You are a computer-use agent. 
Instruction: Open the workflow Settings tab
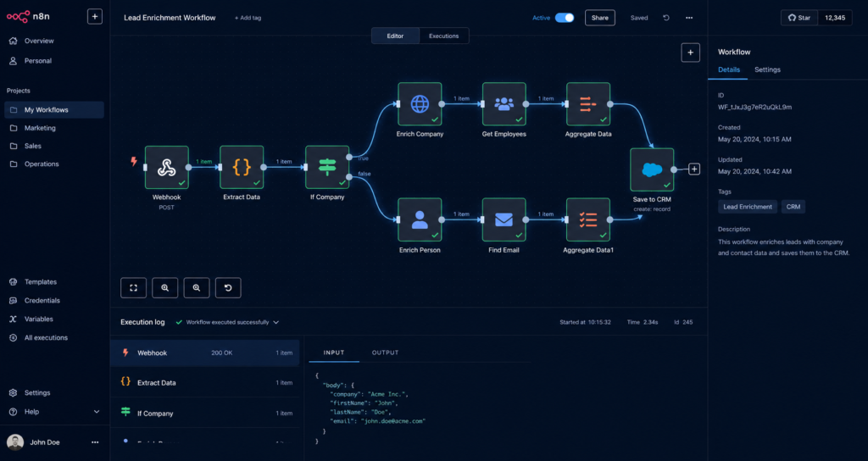pyautogui.click(x=767, y=69)
